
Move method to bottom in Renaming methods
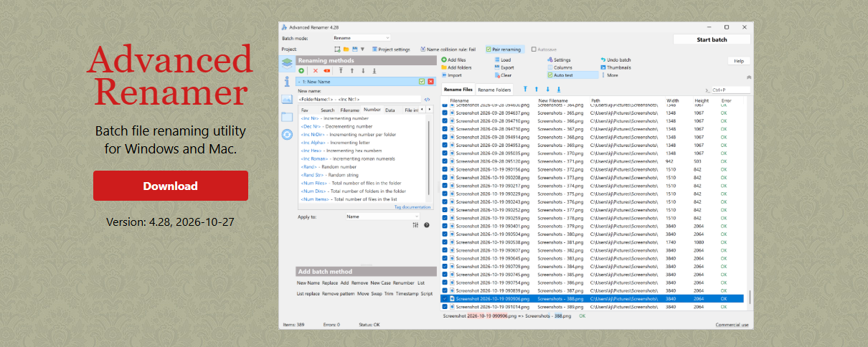point(374,71)
